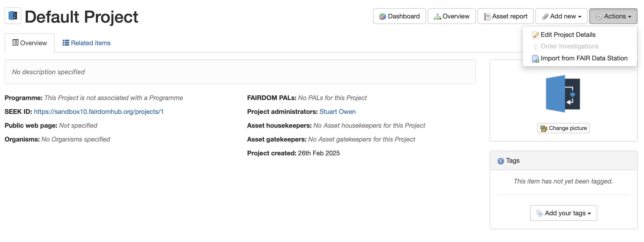Select Import from FAIR Data Station

[x=584, y=58]
